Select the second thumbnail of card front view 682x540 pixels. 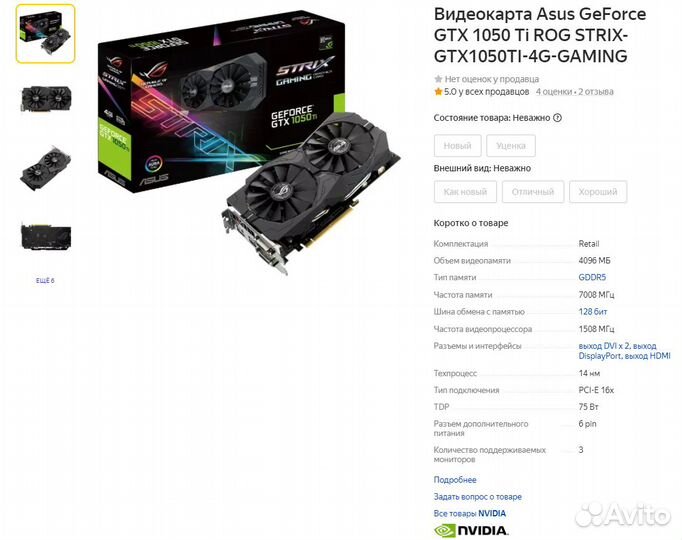[x=45, y=99]
